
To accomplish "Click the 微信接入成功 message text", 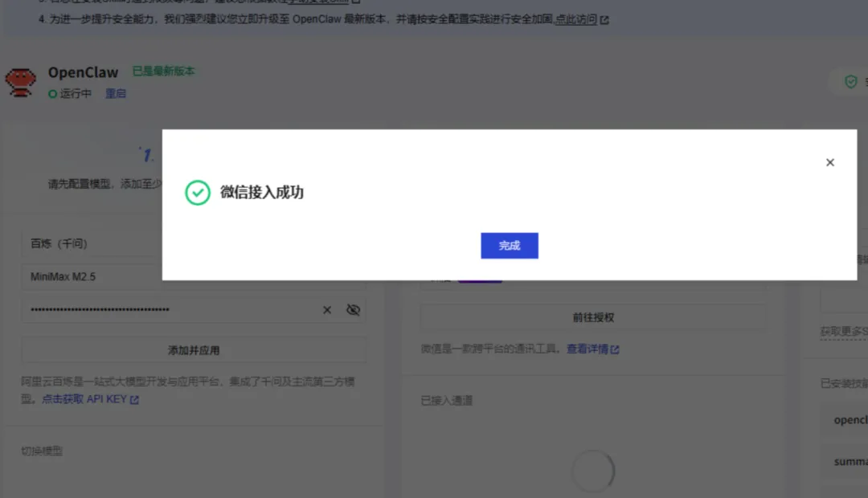I will pyautogui.click(x=262, y=192).
